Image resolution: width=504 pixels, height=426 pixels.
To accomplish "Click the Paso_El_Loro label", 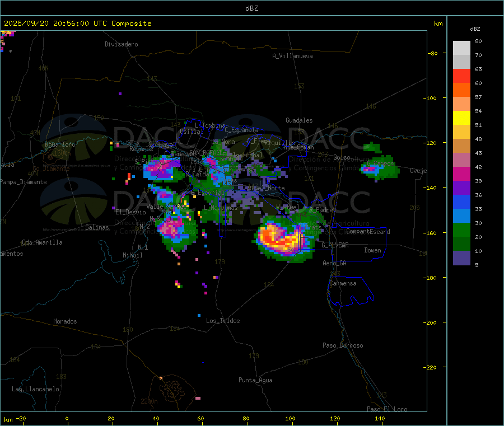I will pos(387,409).
